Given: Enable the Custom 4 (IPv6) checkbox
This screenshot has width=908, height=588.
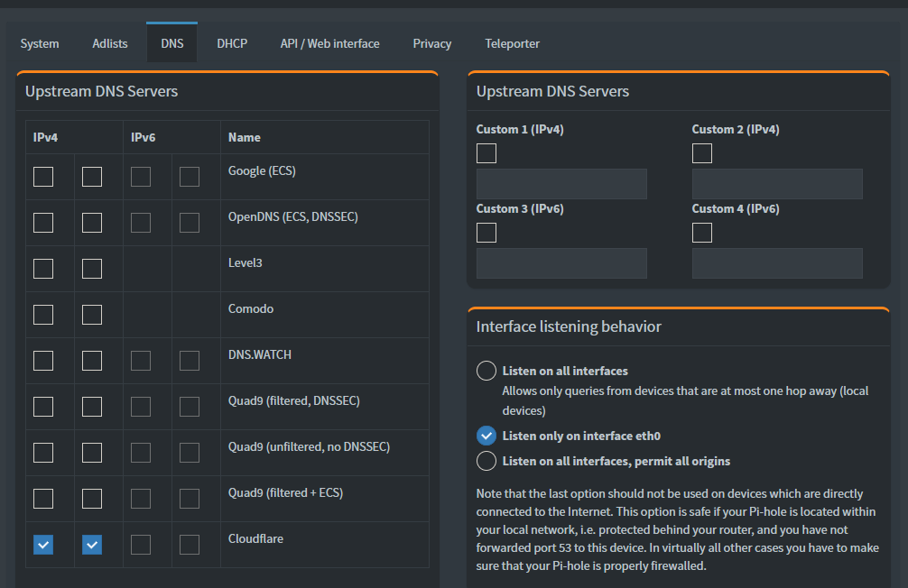Looking at the screenshot, I should point(702,233).
